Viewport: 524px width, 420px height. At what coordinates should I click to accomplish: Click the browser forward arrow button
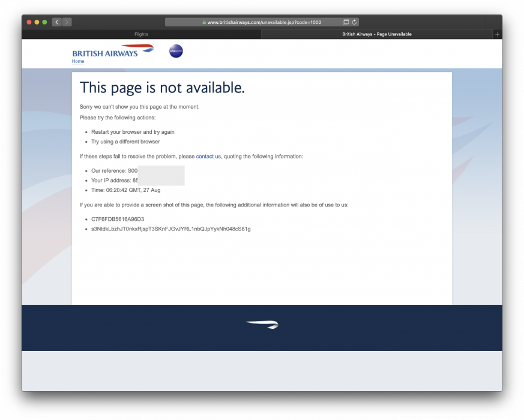[x=67, y=22]
